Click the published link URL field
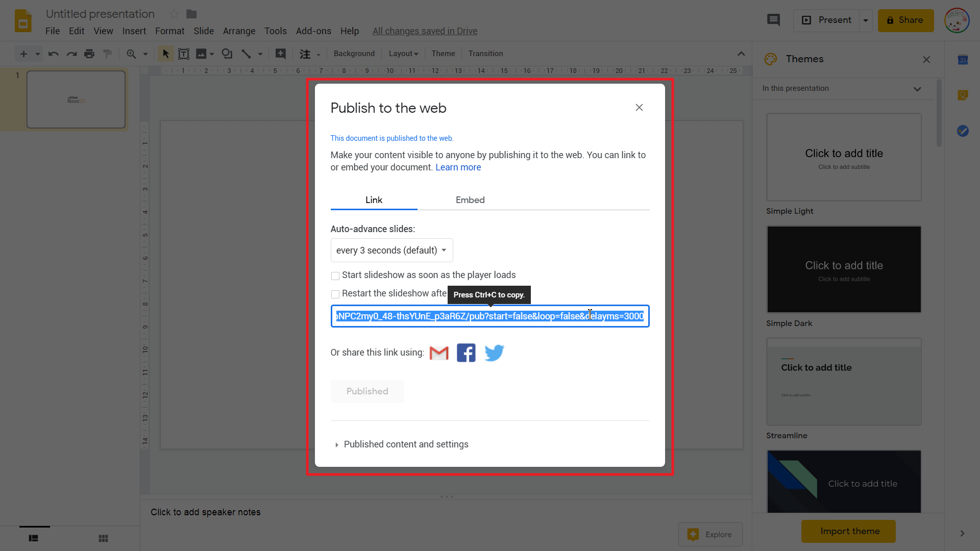This screenshot has width=980, height=551. 490,316
